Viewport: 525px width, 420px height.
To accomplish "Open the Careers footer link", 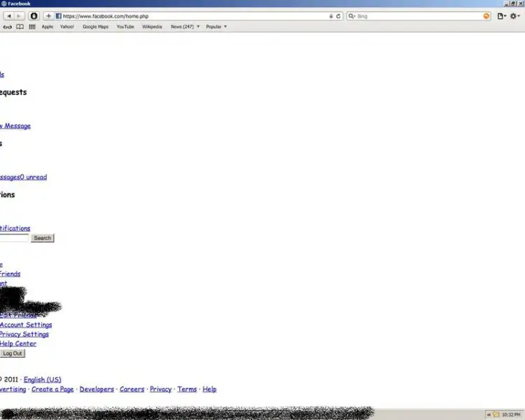I will (132, 389).
